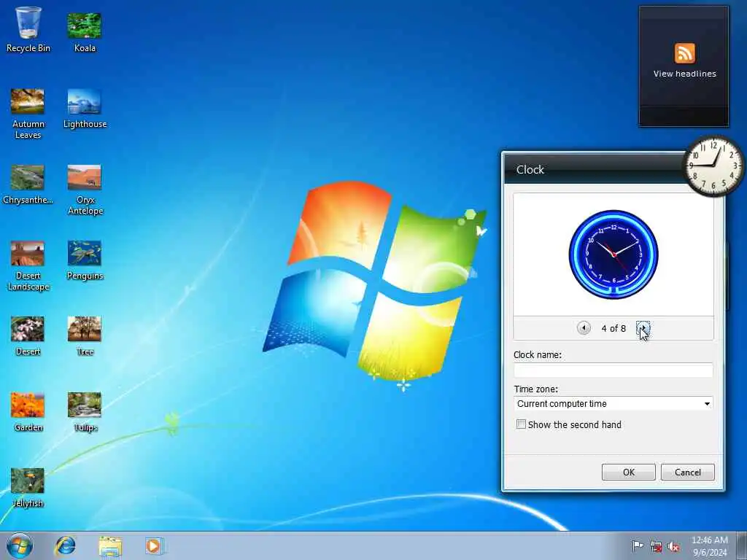Select the Lighthouse image icon
Screen dimensions: 747x560
click(85, 108)
